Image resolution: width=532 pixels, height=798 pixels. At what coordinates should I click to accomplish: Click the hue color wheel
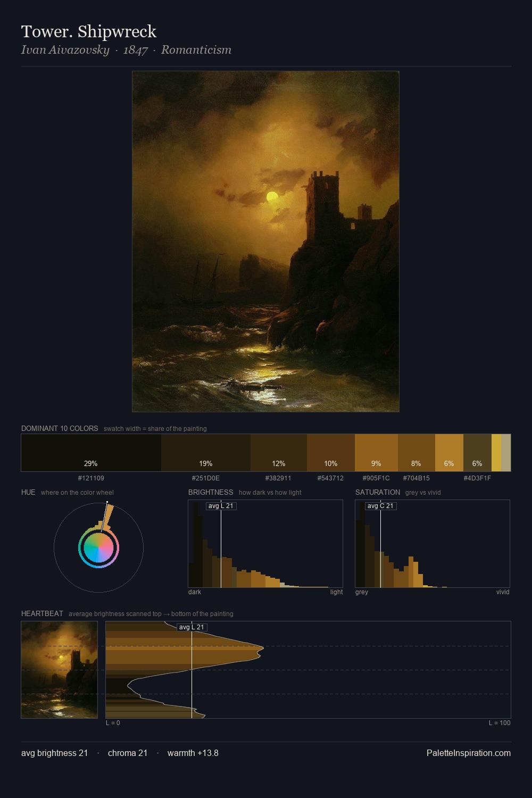(98, 547)
